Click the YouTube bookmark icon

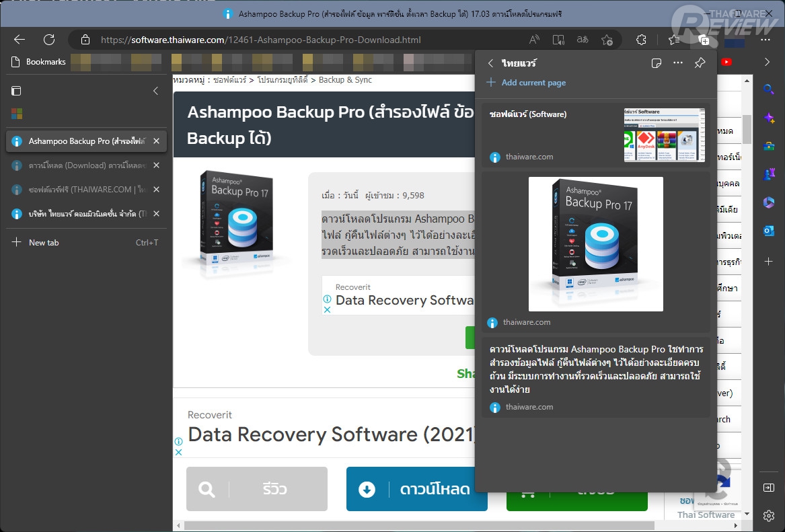(726, 62)
